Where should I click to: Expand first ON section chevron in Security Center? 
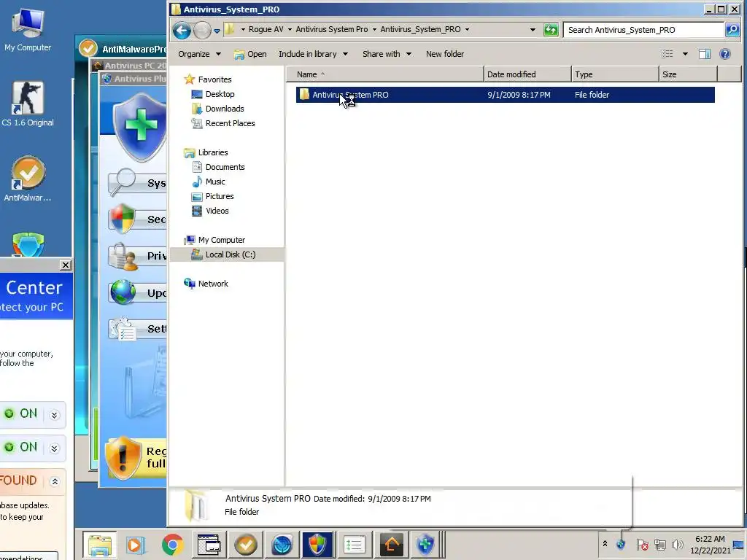point(54,415)
